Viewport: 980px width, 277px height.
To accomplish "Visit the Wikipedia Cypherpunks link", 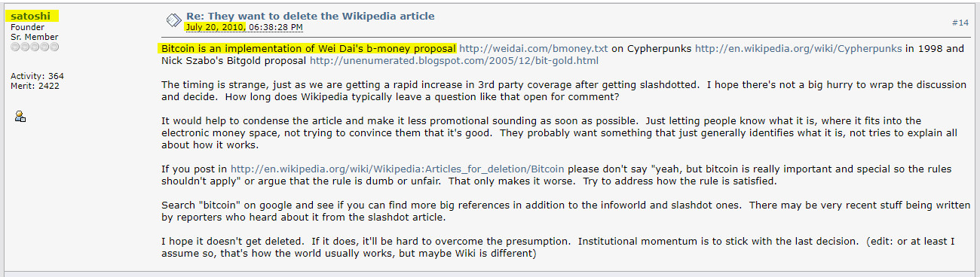I will tap(798, 48).
